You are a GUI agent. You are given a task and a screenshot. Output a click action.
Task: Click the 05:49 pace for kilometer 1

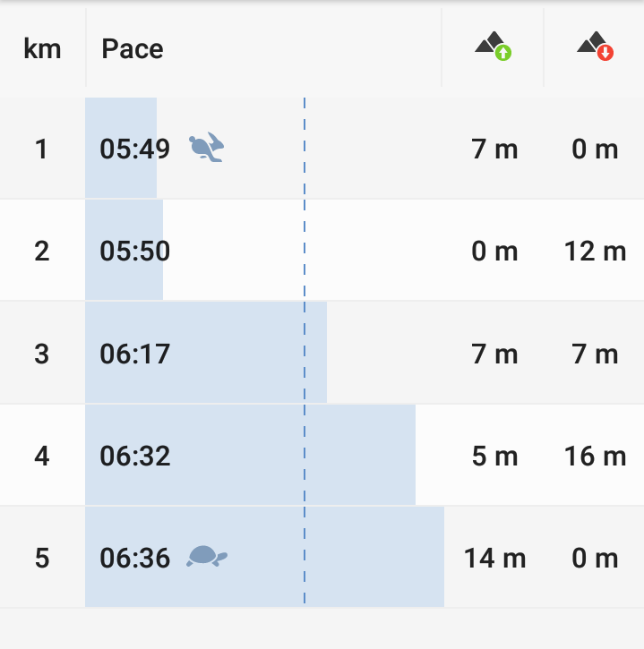[135, 149]
